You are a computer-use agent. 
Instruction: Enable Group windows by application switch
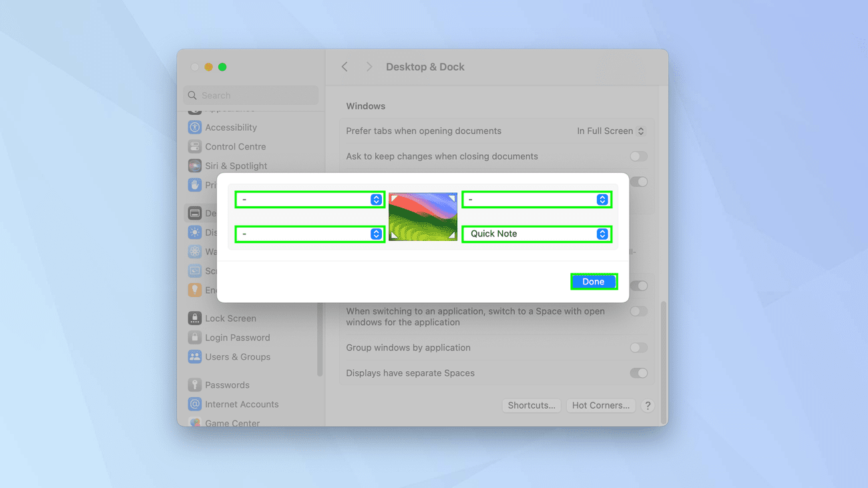[x=638, y=348]
